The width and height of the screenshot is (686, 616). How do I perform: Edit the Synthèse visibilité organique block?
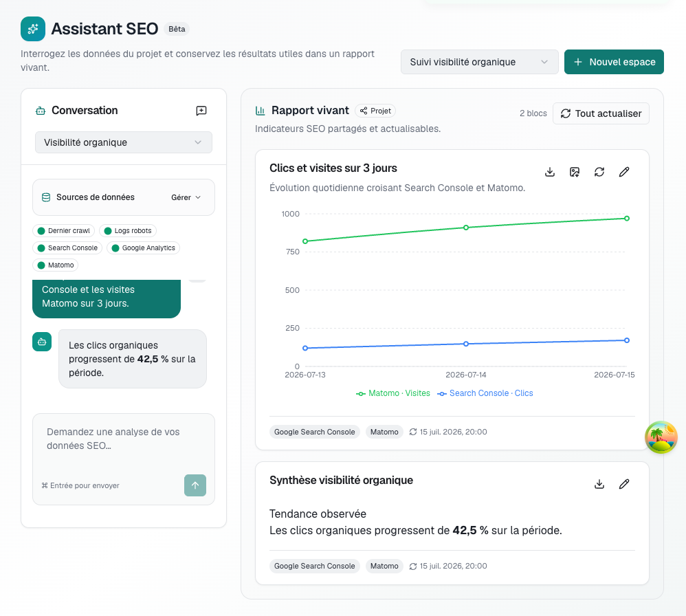click(624, 484)
